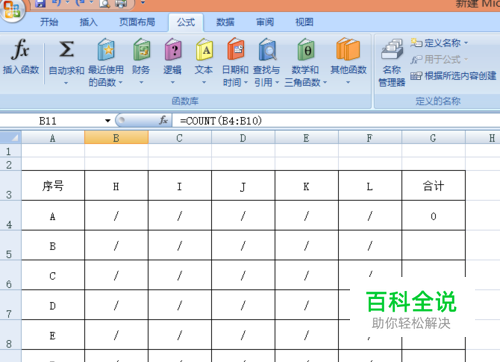Switch to the 插入 ribbon tab

[x=88, y=22]
